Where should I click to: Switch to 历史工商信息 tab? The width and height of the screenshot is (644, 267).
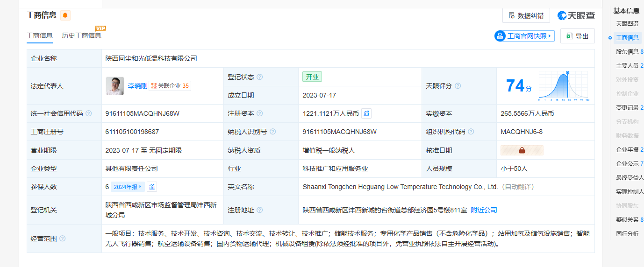[81, 35]
